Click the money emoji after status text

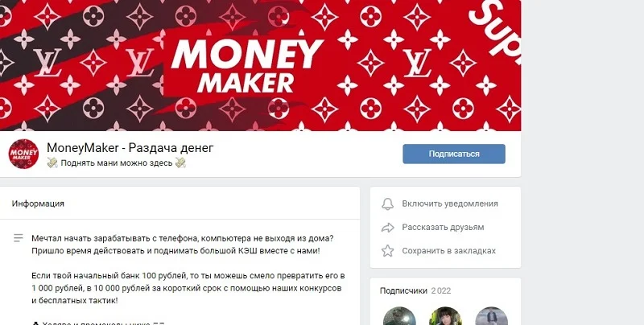pyautogui.click(x=180, y=163)
